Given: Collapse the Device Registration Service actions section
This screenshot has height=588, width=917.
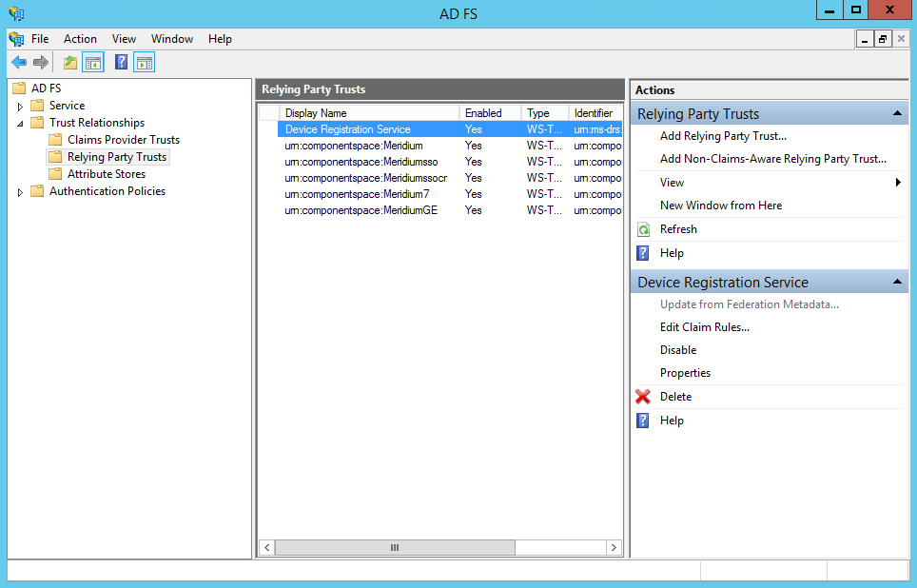Looking at the screenshot, I should tap(897, 282).
